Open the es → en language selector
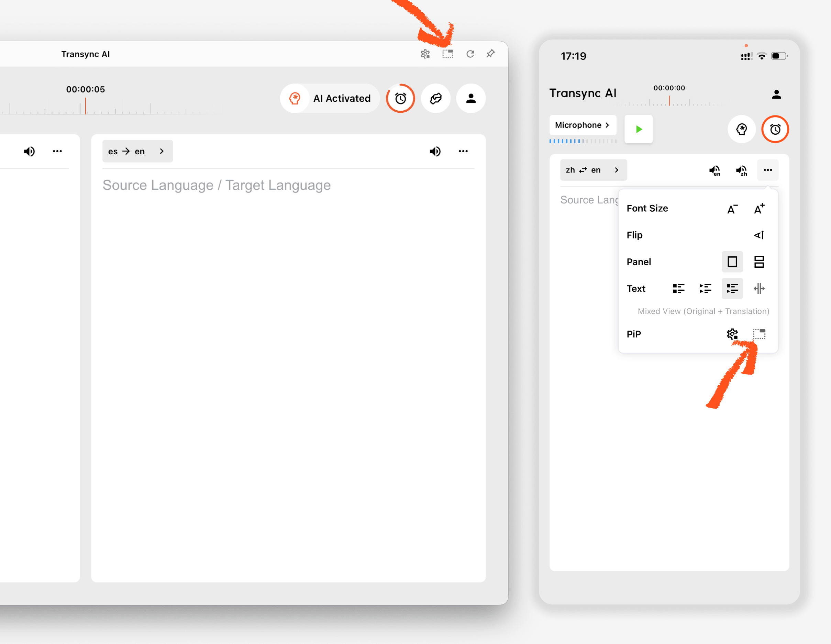 coord(137,152)
